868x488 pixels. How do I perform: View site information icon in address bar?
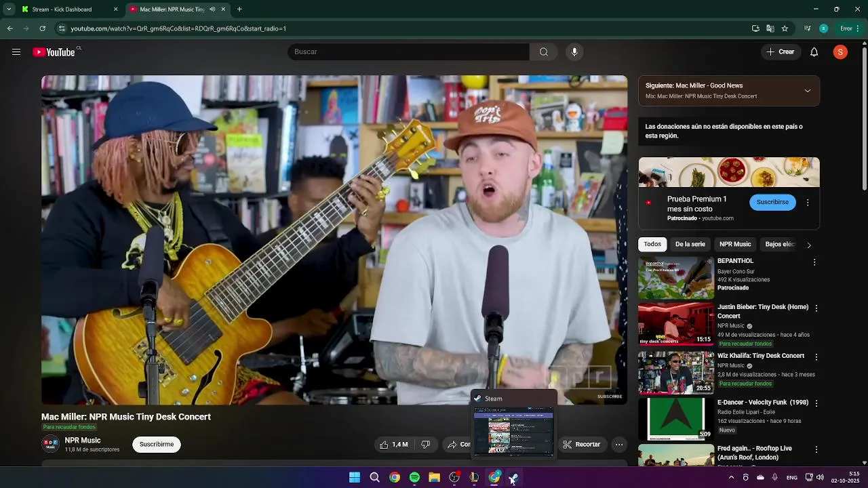pyautogui.click(x=62, y=28)
